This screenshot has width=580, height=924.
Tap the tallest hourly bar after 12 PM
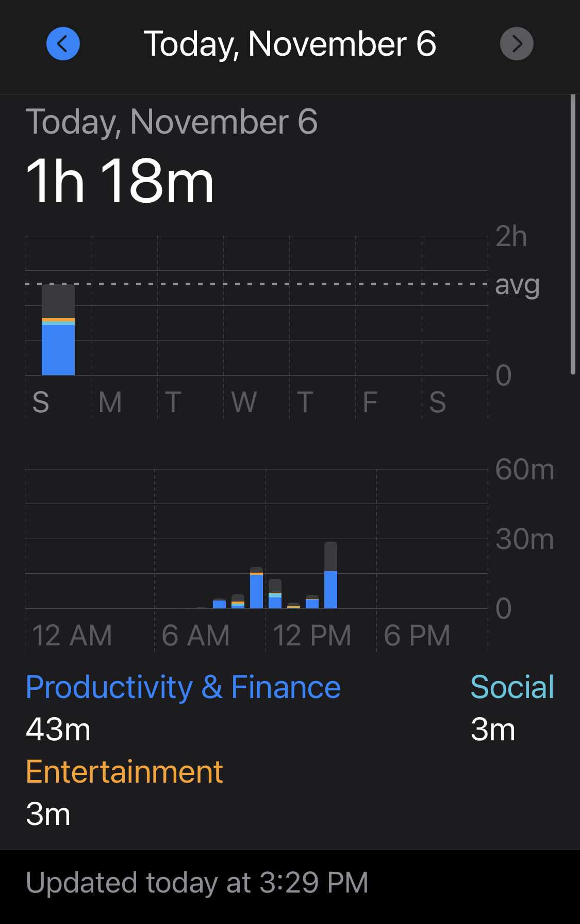[330, 575]
